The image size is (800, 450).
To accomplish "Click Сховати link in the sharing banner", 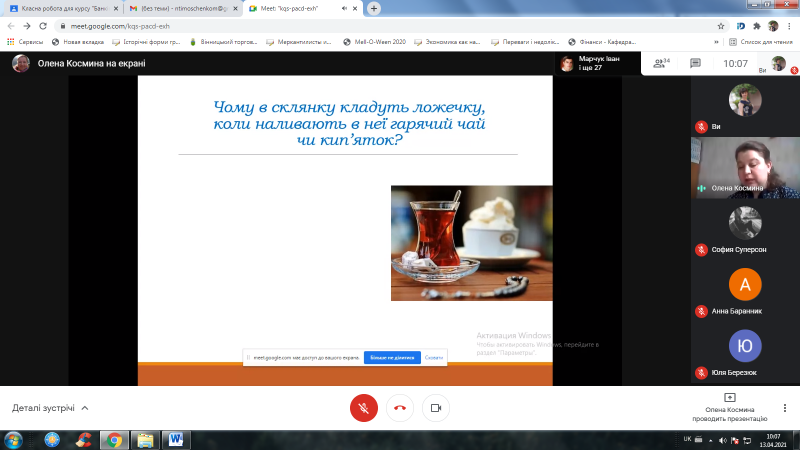I will [x=434, y=358].
